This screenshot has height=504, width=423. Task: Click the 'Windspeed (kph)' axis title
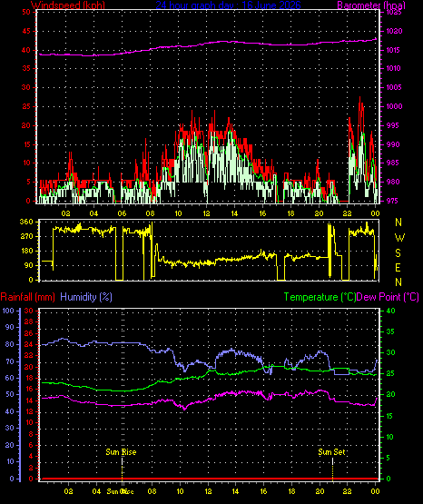(68, 5)
